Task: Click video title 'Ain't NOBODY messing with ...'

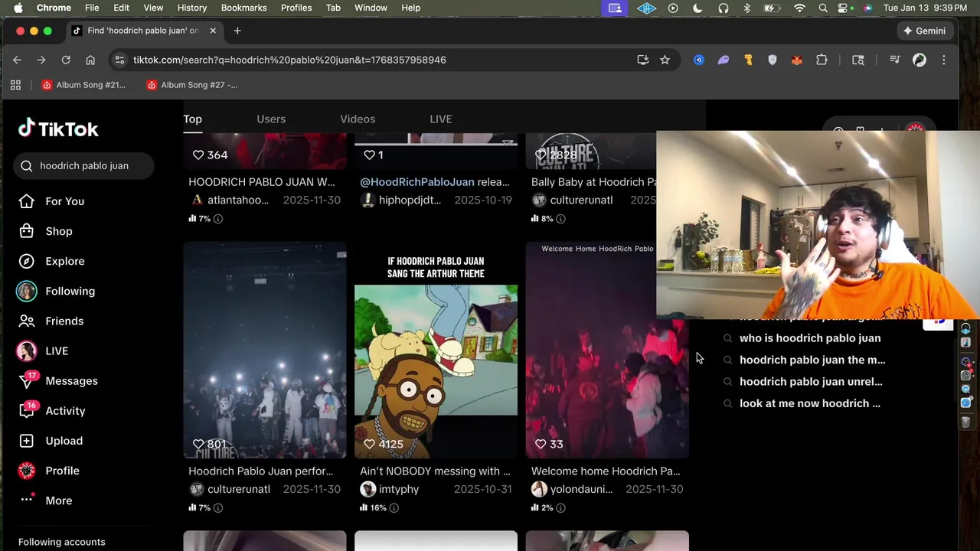Action: click(435, 471)
